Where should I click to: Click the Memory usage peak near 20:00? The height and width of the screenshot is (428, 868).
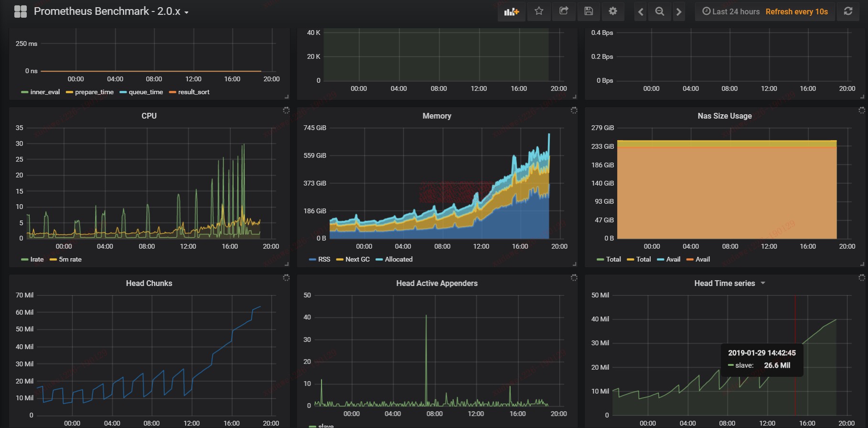tap(549, 135)
